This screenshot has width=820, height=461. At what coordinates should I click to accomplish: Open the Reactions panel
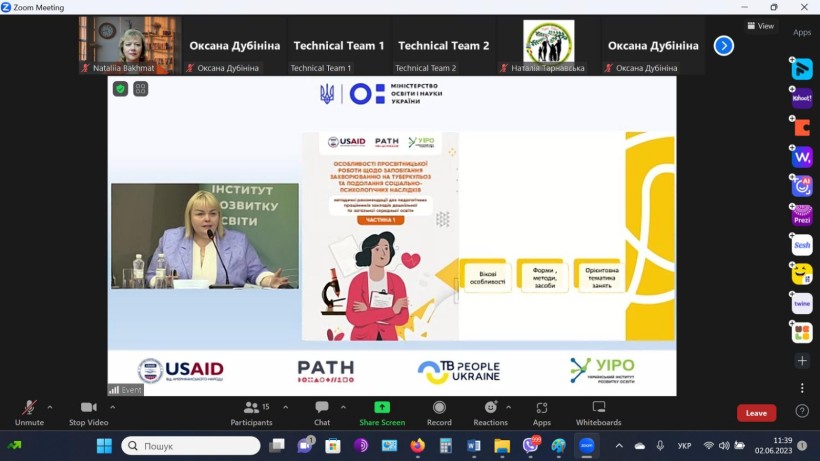pyautogui.click(x=490, y=413)
